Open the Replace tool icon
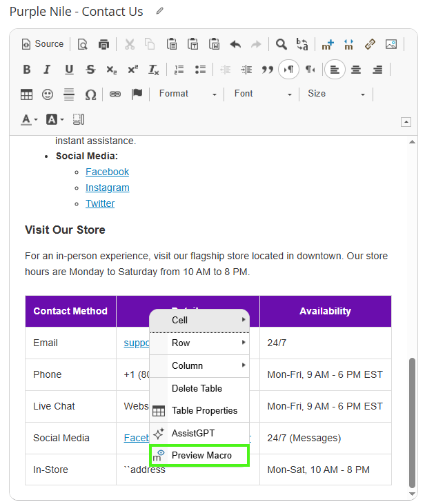This screenshot has width=425, height=504. (302, 44)
